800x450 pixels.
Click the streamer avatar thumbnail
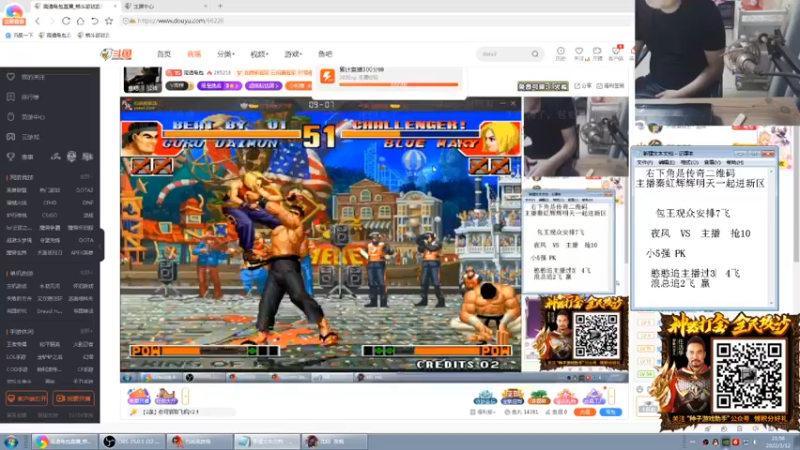[142, 80]
